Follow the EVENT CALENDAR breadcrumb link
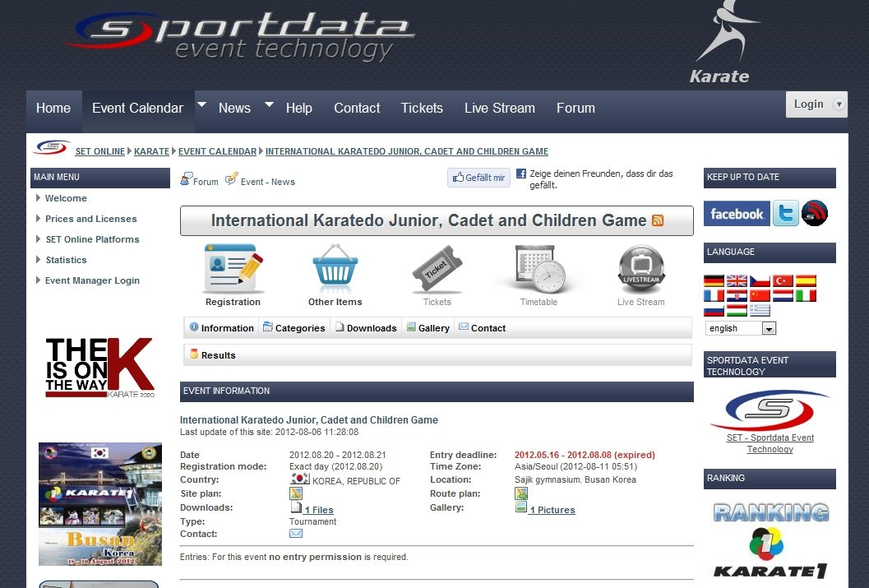869x588 pixels. 217,151
